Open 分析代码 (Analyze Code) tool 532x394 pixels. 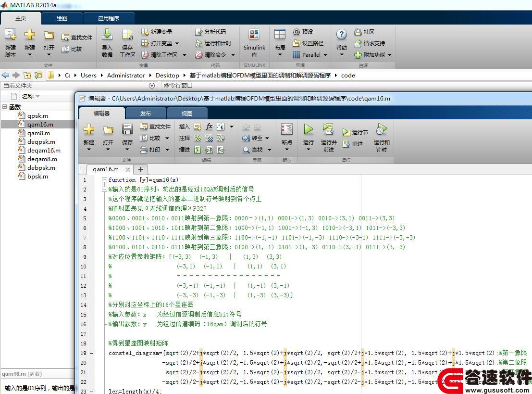(210, 32)
